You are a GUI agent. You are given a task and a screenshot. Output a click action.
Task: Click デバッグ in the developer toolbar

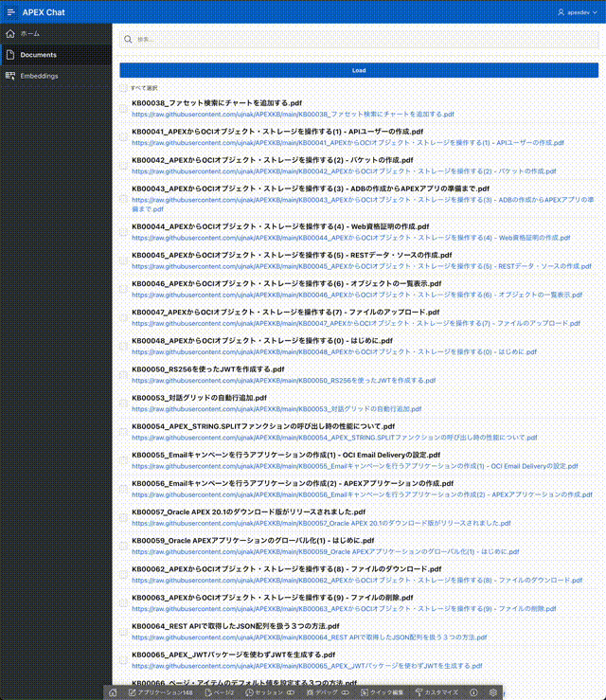click(328, 692)
